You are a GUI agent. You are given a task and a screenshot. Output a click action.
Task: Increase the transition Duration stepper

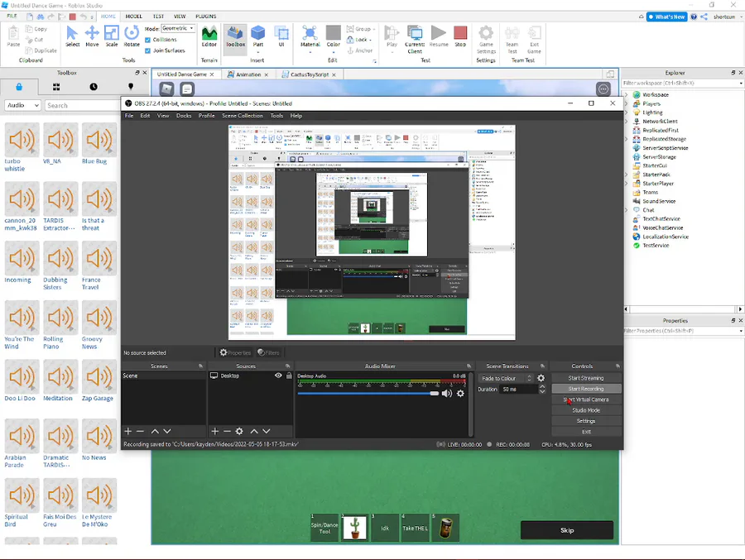pyautogui.click(x=542, y=386)
